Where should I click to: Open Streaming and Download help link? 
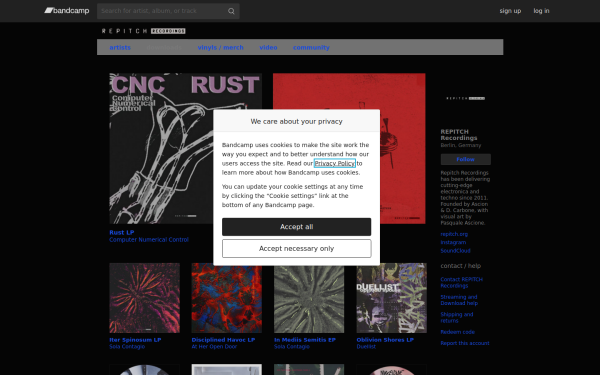click(x=459, y=300)
